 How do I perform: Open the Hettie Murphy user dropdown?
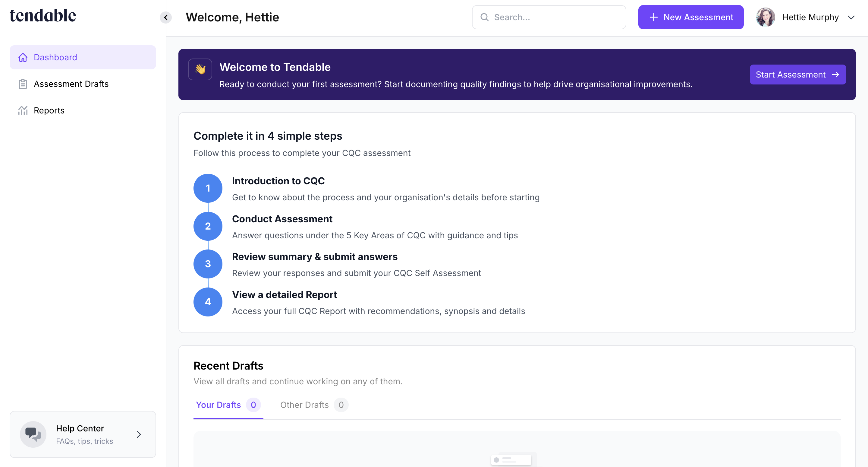851,17
